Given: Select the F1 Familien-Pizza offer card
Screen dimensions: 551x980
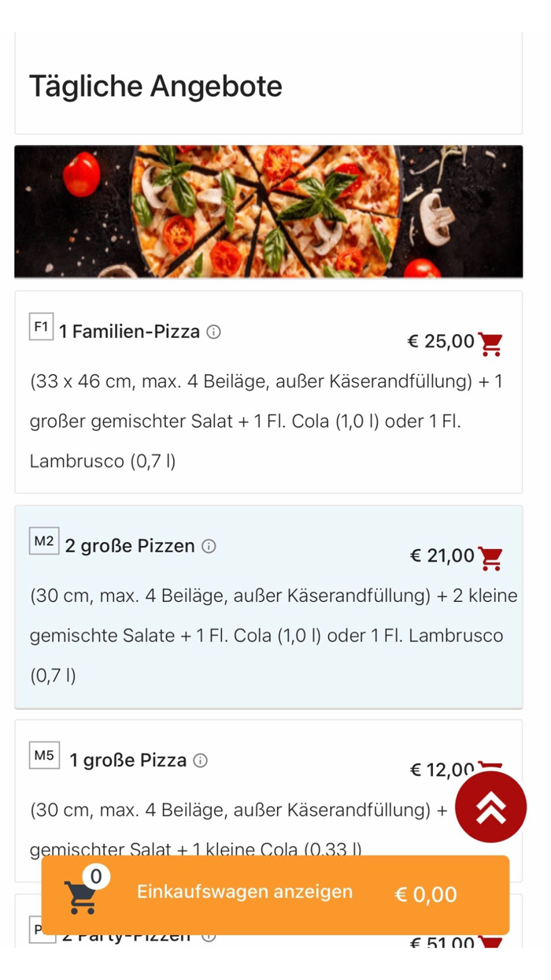Looking at the screenshot, I should coord(268,394).
